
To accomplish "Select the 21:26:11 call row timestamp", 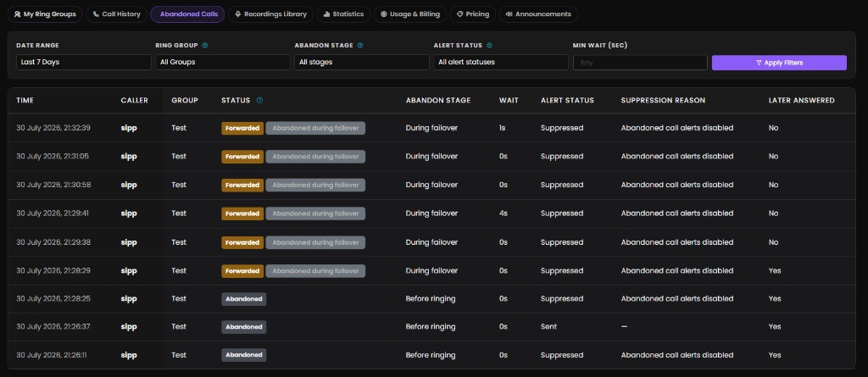I will pyautogui.click(x=52, y=355).
